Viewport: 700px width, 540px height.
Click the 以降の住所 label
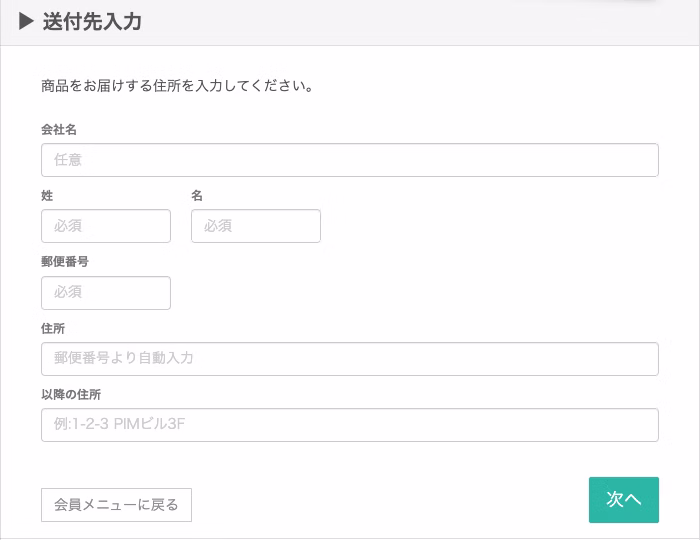[71, 395]
